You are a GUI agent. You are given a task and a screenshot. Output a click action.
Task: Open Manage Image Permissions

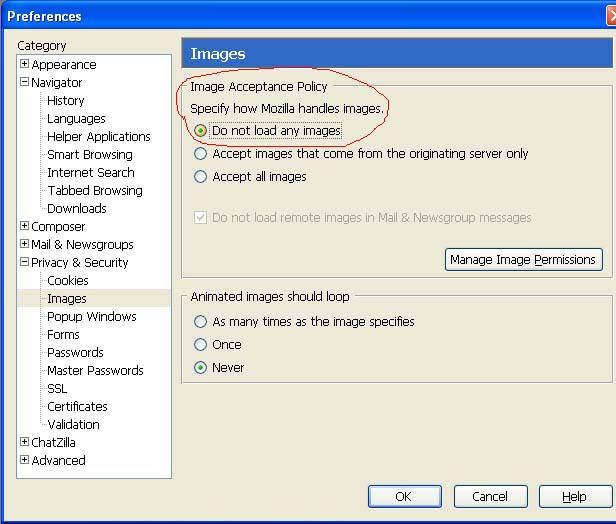[523, 260]
